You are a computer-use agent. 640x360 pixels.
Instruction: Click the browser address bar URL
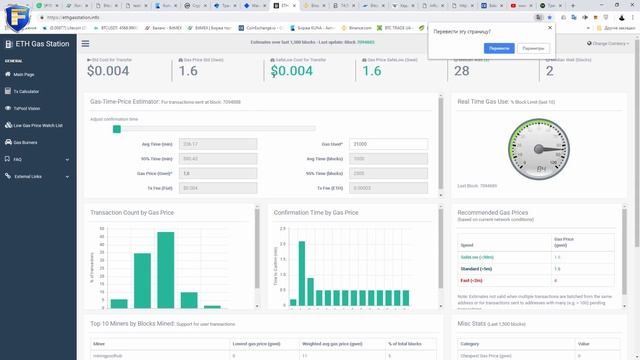pyautogui.click(x=73, y=18)
